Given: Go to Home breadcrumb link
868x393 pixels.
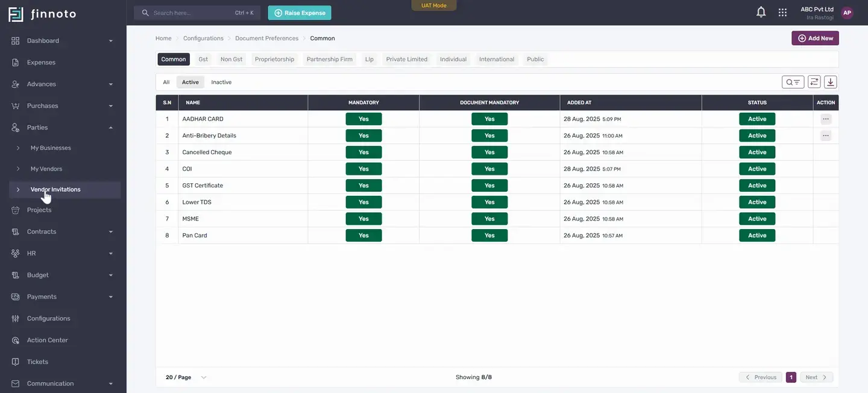Looking at the screenshot, I should click(x=163, y=38).
